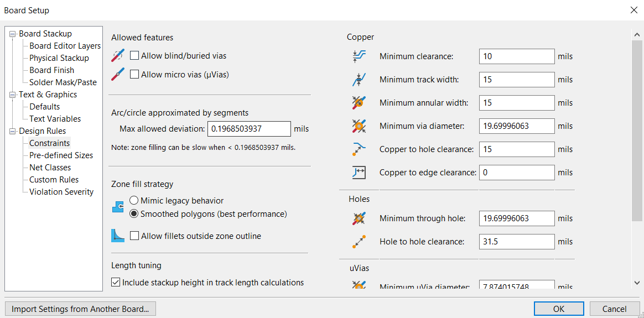Click Import Settings from Another Board button
The image size is (644, 318).
click(x=80, y=309)
